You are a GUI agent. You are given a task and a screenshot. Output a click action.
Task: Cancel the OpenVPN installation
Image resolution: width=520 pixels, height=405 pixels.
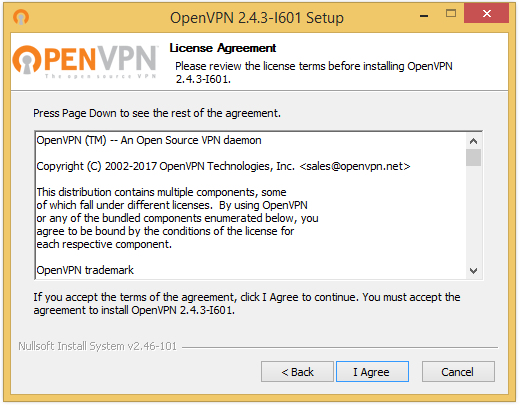click(x=458, y=372)
